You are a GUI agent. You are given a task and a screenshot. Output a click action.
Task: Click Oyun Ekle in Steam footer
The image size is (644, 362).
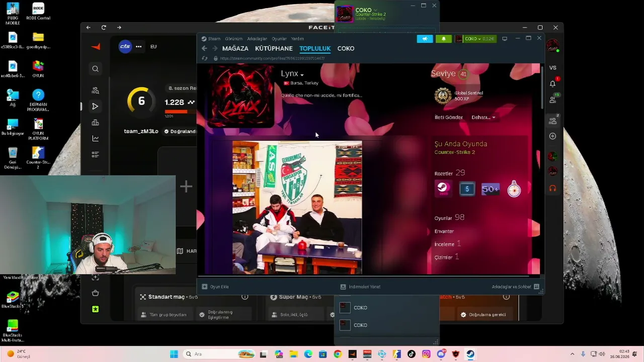click(x=215, y=287)
